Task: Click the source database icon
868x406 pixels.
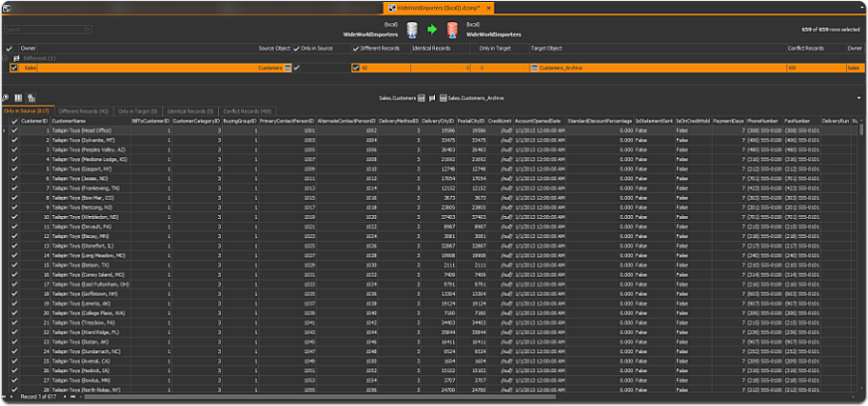Action: 412,30
